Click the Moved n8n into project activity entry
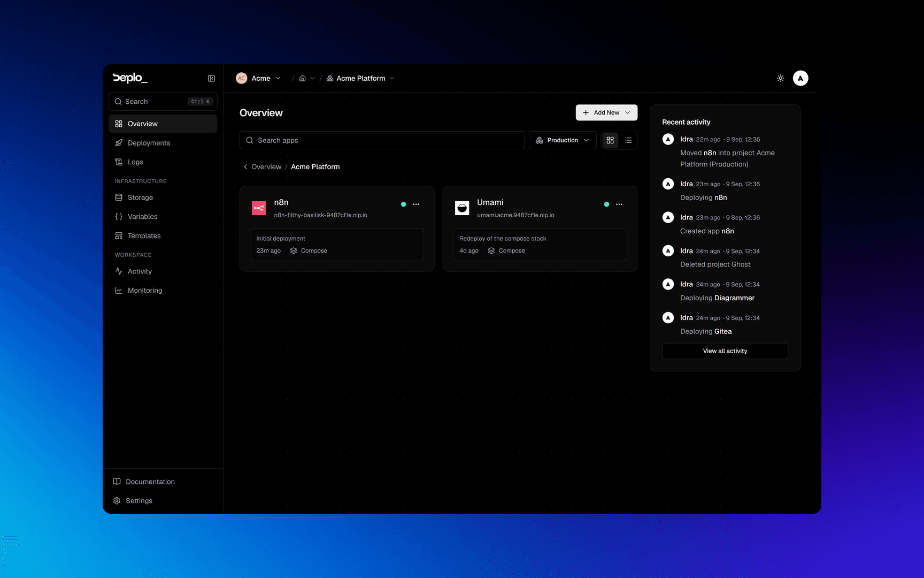This screenshot has height=578, width=924. pyautogui.click(x=725, y=151)
